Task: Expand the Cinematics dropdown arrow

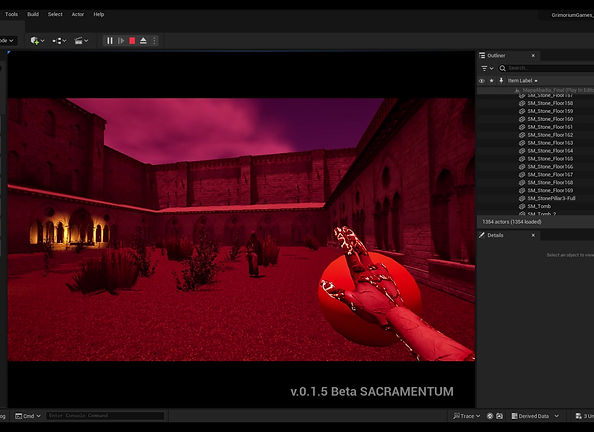Action: [86, 41]
